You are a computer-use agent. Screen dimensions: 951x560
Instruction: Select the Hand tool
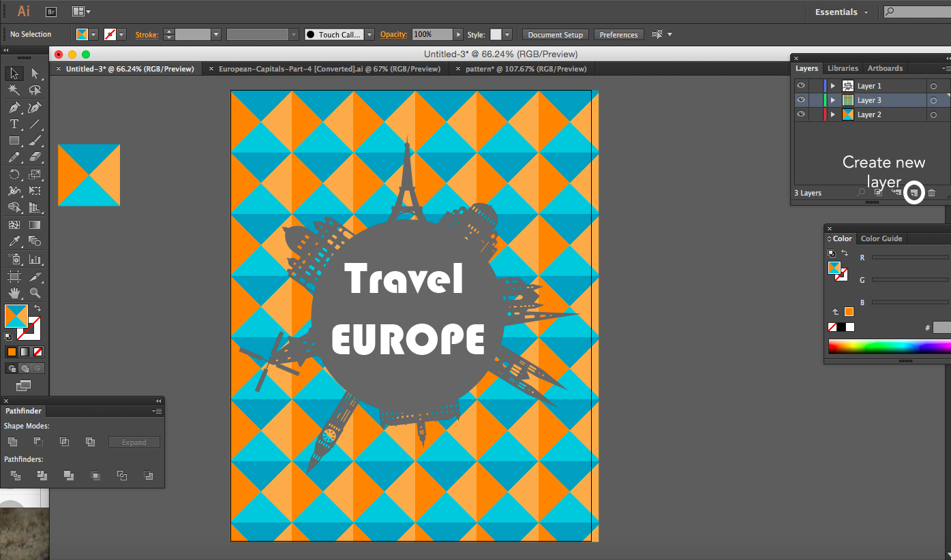point(14,293)
